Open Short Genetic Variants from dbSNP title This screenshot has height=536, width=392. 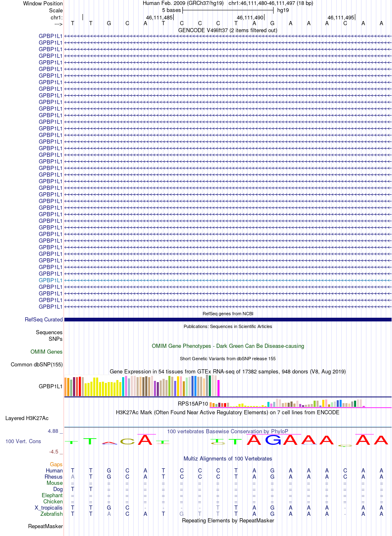[228, 359]
